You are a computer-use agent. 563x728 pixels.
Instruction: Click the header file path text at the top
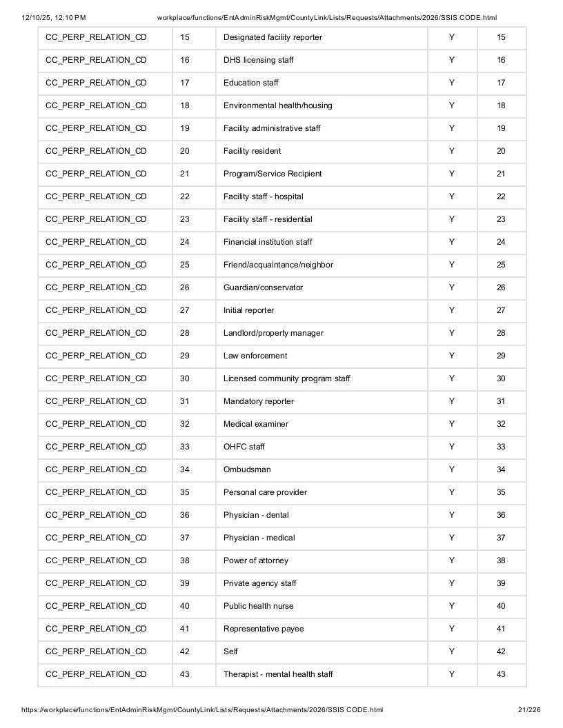click(x=326, y=18)
